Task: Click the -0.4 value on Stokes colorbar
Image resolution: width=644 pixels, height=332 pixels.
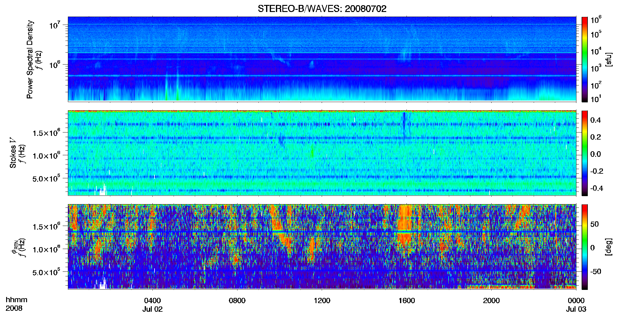Action: click(596, 188)
